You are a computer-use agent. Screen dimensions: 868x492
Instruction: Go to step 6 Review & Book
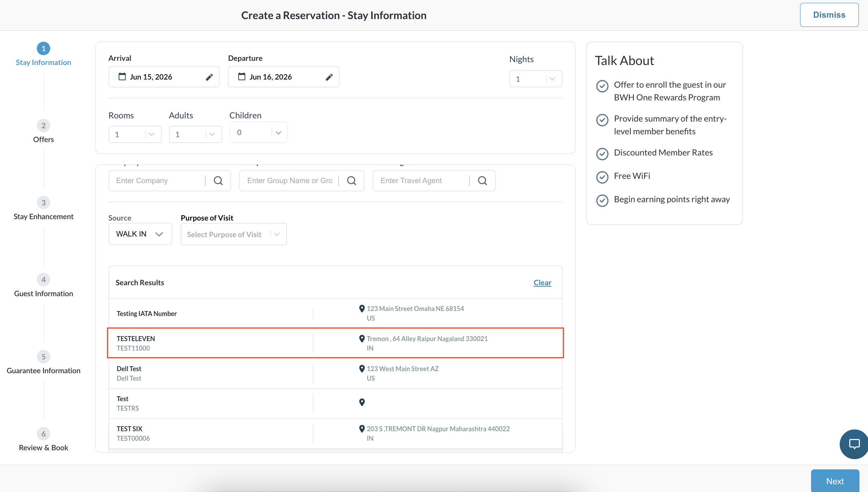[44, 440]
